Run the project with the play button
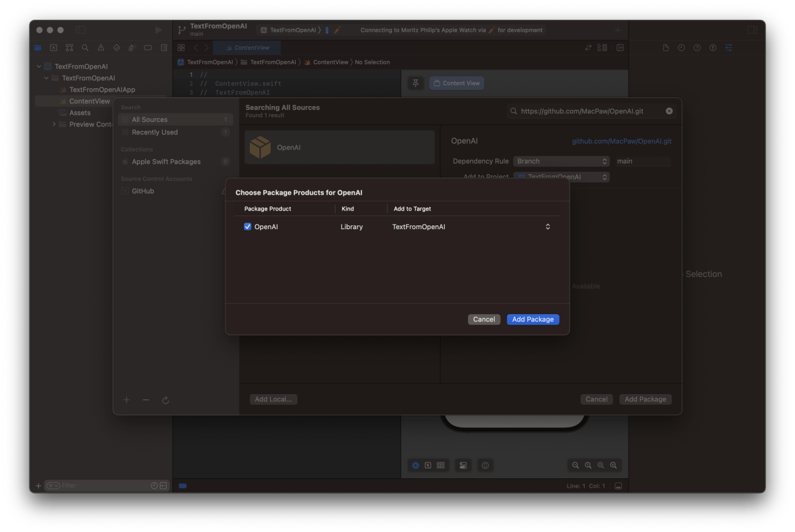This screenshot has width=795, height=532. tap(158, 30)
